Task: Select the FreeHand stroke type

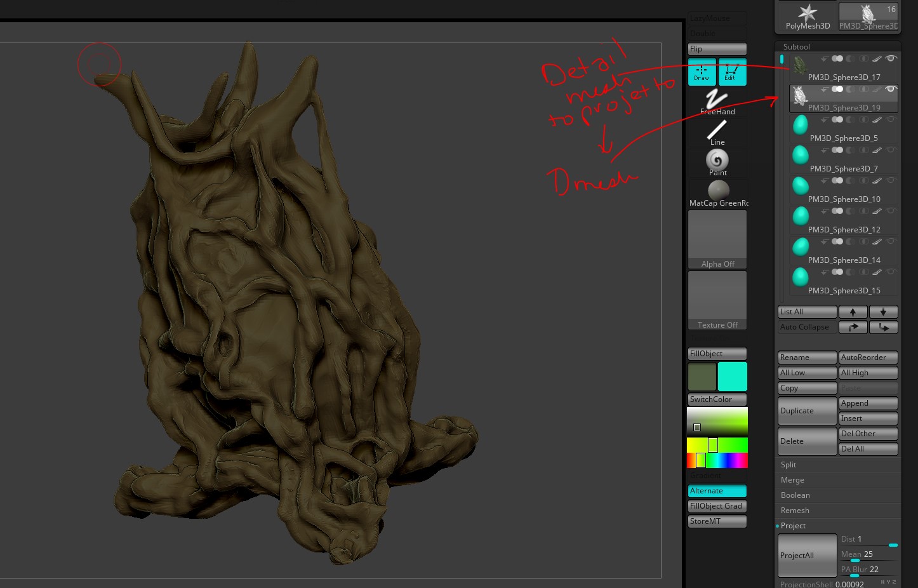Action: (x=717, y=100)
